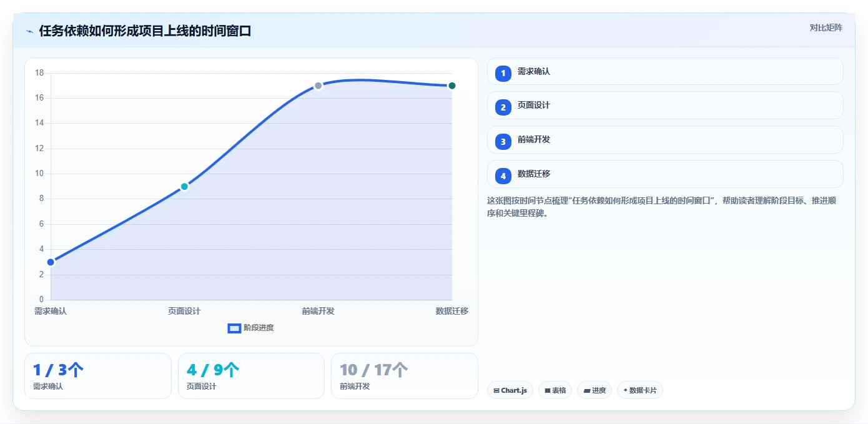Select step 4 数据迁移 in the list
868x424 pixels.
(x=665, y=174)
